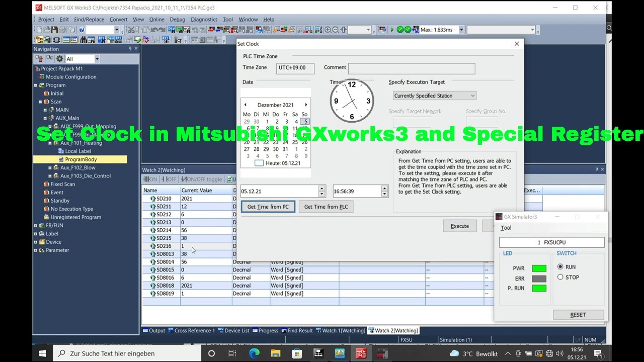Go to previous month in calendar

(x=245, y=105)
